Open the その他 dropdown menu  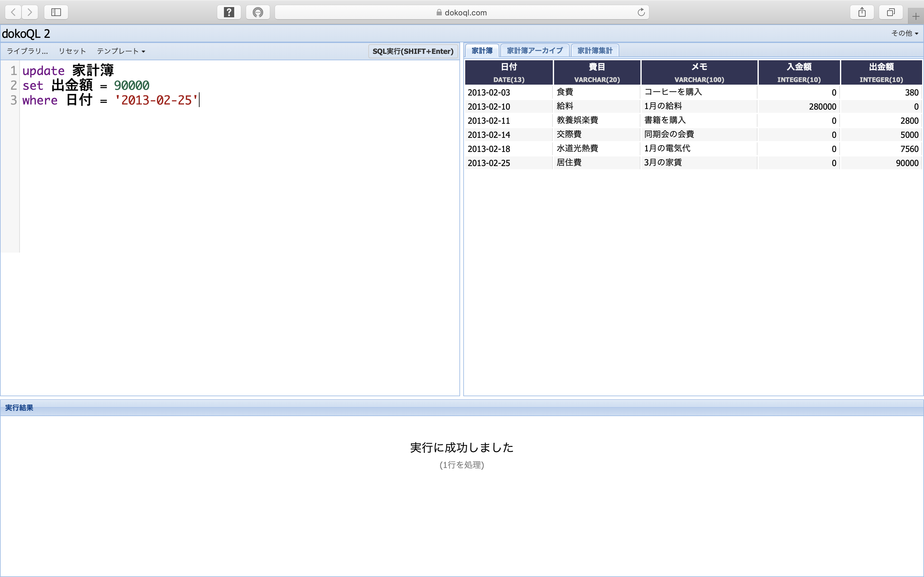click(904, 33)
